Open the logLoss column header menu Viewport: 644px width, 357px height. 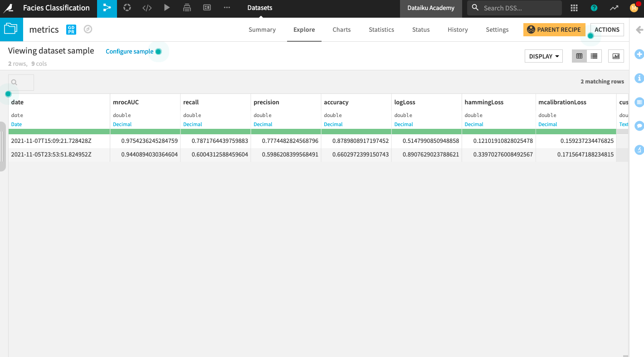405,102
